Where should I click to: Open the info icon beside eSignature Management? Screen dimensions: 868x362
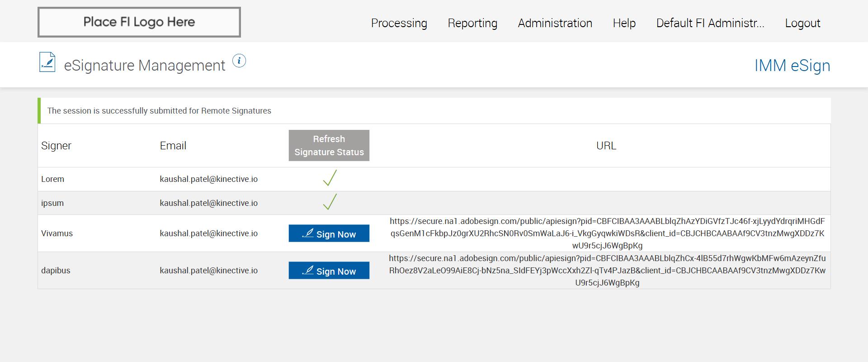click(239, 61)
